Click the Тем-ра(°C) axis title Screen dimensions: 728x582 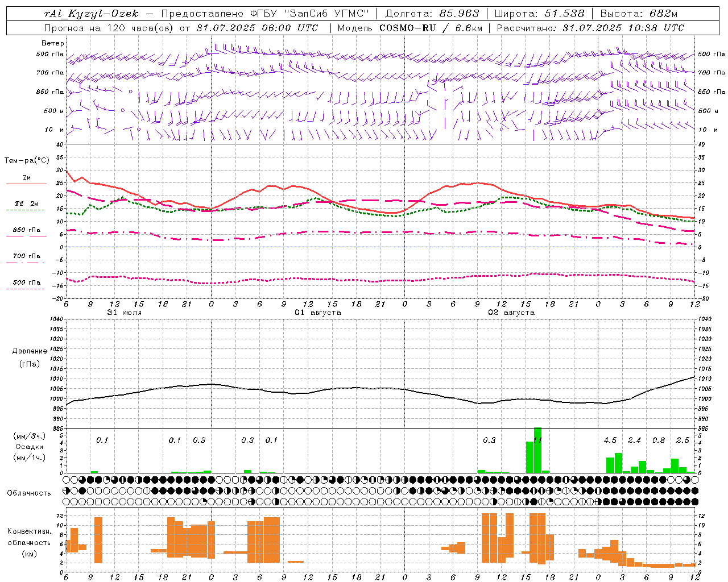click(27, 161)
